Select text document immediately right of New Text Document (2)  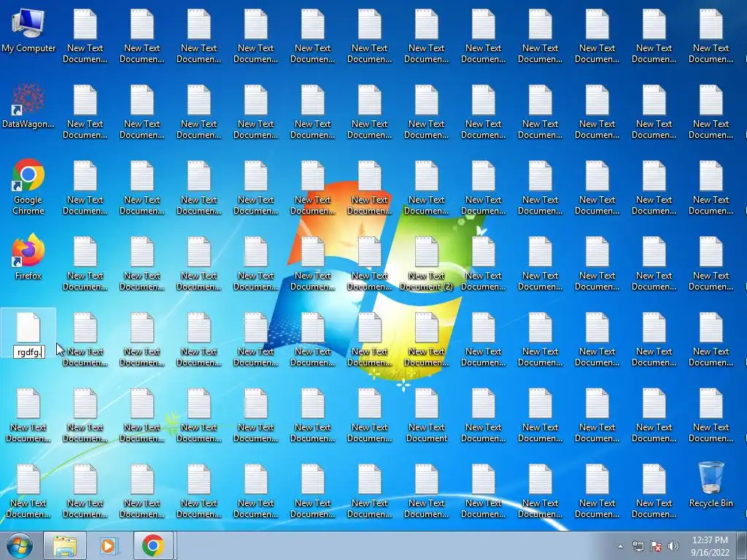[483, 264]
